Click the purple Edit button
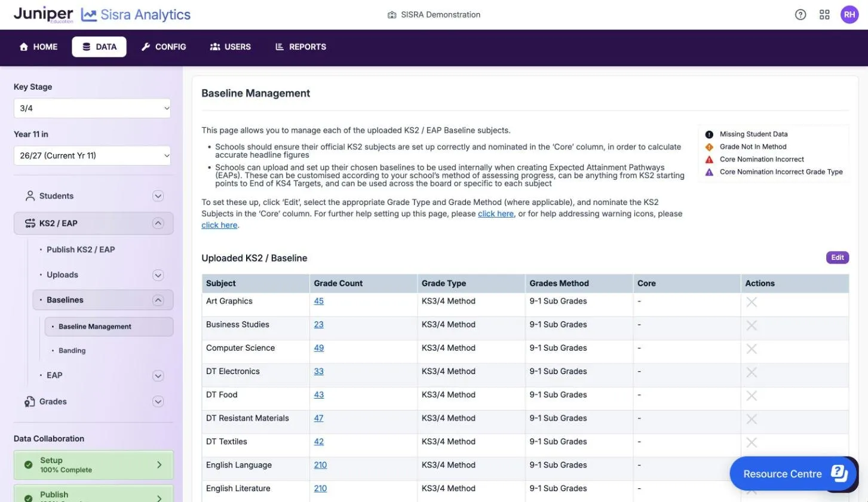The width and height of the screenshot is (868, 502). point(838,258)
